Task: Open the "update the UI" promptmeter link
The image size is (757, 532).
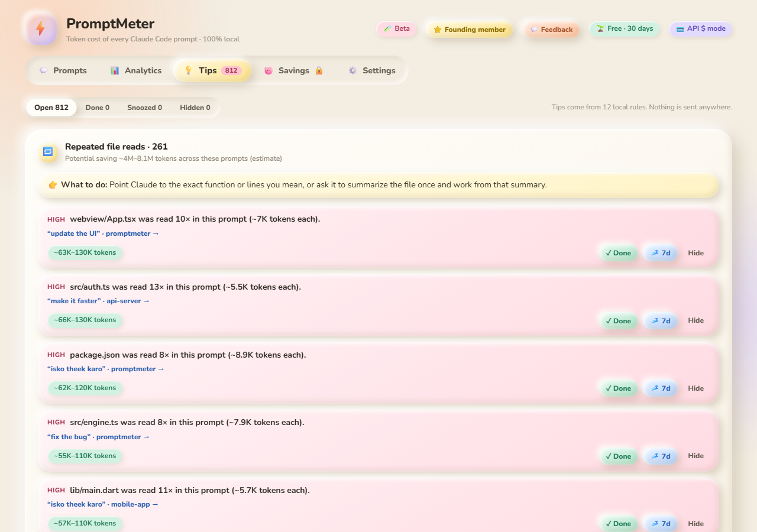Action: pyautogui.click(x=103, y=233)
